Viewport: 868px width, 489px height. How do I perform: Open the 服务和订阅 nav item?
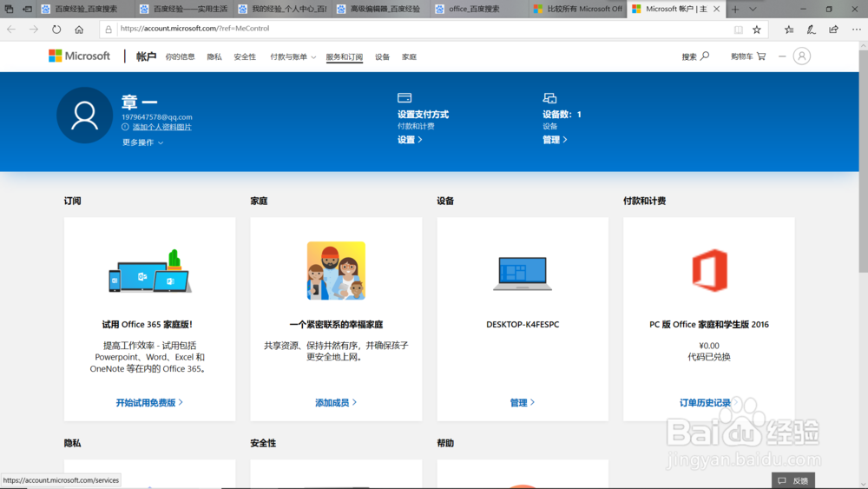point(345,57)
